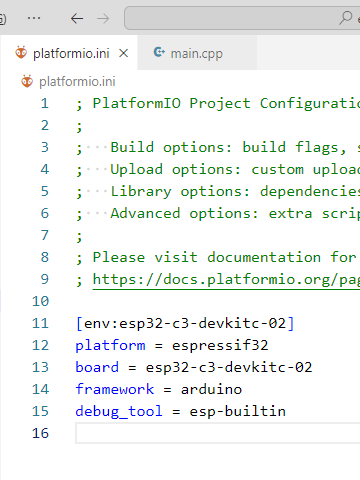This screenshot has width=360, height=480.
Task: Click the search magnifier icon
Action: click(346, 18)
